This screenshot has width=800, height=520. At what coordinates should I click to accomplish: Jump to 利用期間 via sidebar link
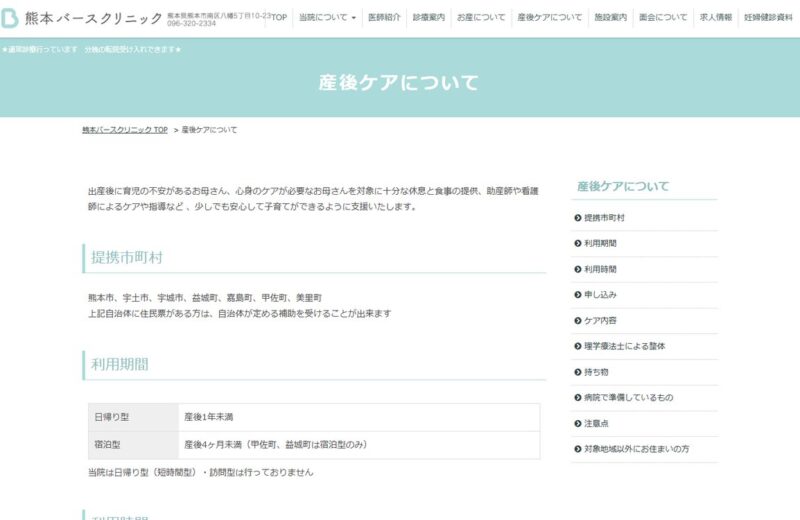tap(600, 243)
